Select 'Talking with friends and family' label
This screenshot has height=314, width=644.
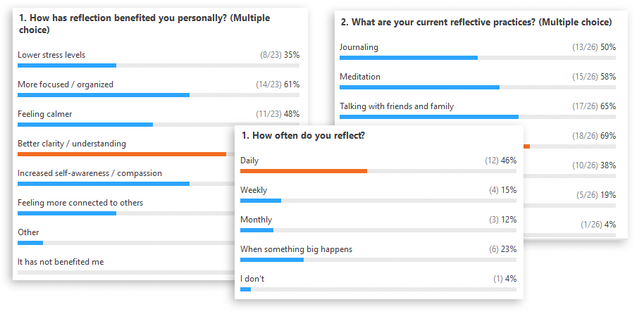397,106
